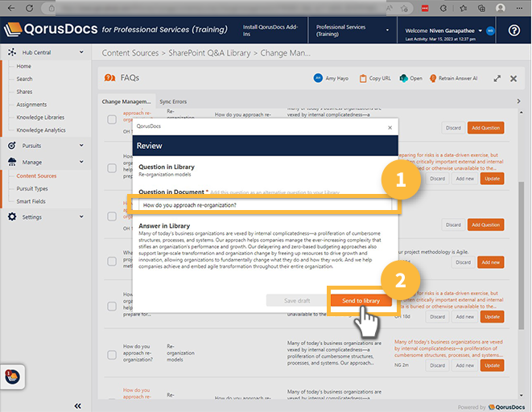The width and height of the screenshot is (532, 412).
Task: Open the help question mark icon
Action: (514, 31)
